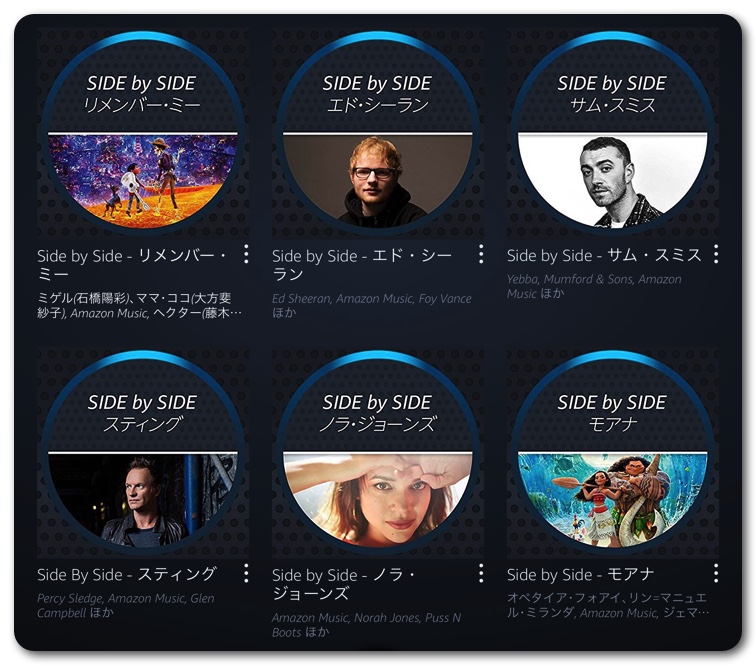Open options menu for リメンバー・ミー playlist
This screenshot has height=665, width=756.
tap(246, 254)
